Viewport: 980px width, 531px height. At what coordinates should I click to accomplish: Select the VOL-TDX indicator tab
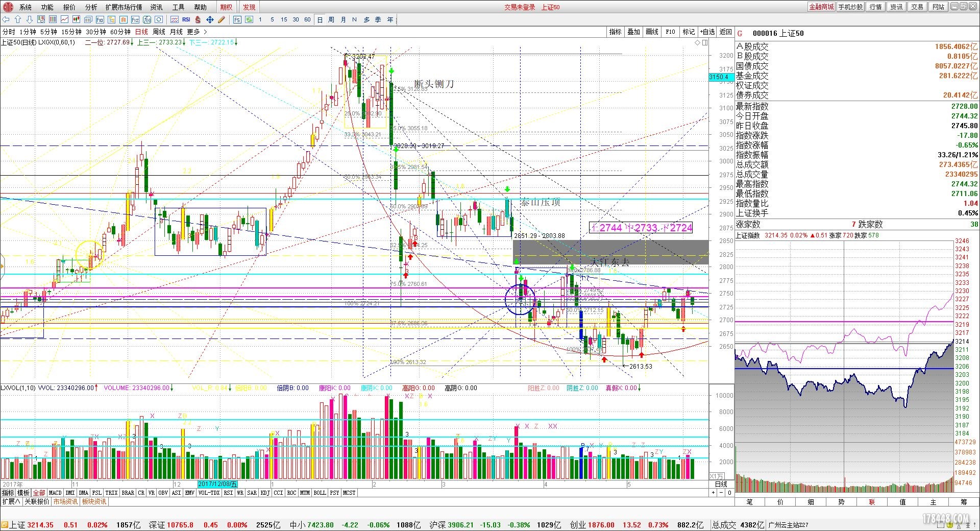click(209, 493)
